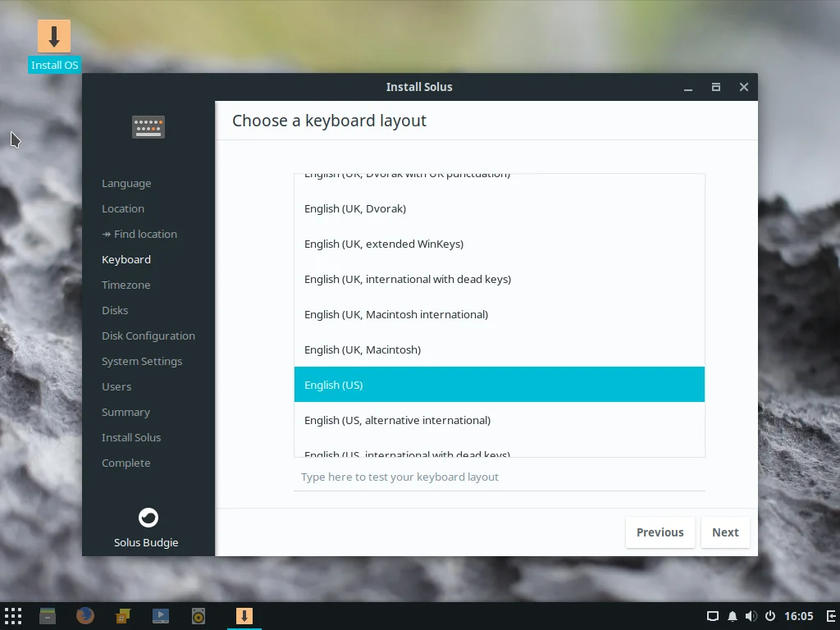
Task: Click the volume icon in system tray
Action: pyautogui.click(x=751, y=616)
